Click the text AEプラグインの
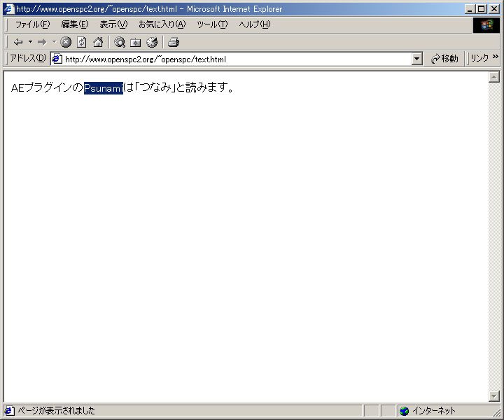The width and height of the screenshot is (504, 420). (x=47, y=87)
